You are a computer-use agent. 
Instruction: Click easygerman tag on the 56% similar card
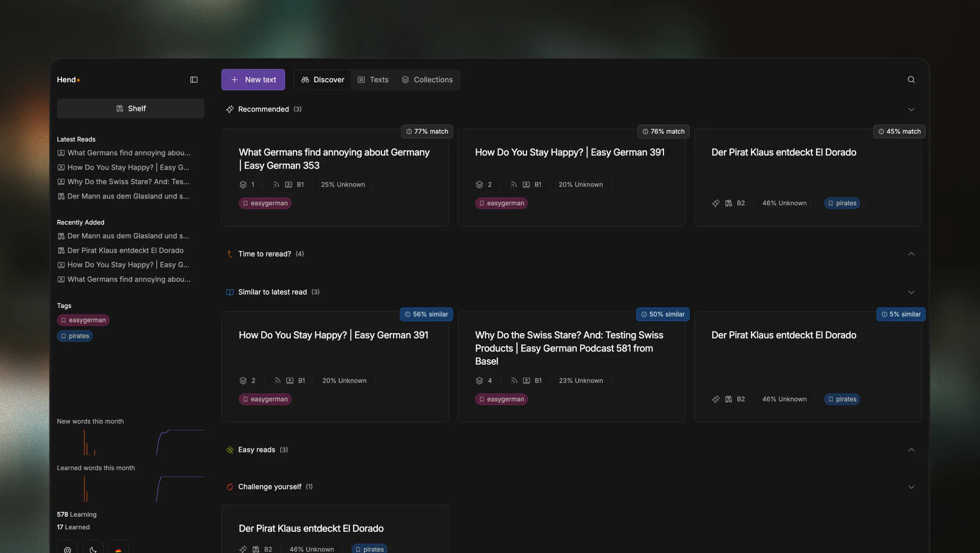tap(265, 399)
